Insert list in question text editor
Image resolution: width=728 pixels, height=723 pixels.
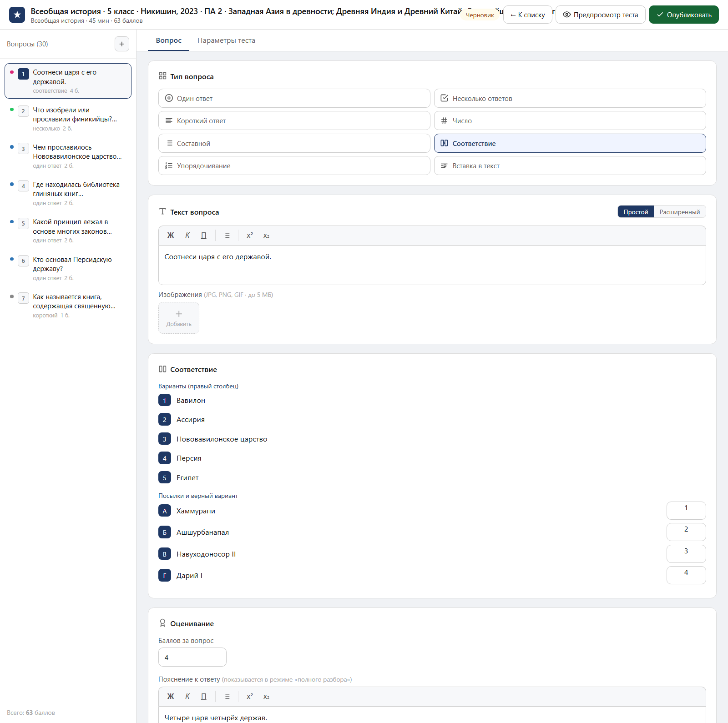[x=227, y=236]
